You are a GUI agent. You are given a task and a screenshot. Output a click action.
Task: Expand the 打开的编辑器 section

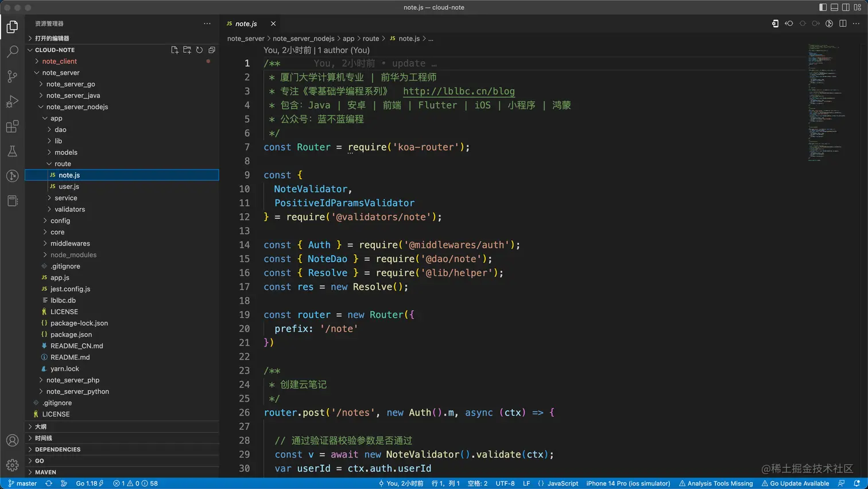(122, 38)
